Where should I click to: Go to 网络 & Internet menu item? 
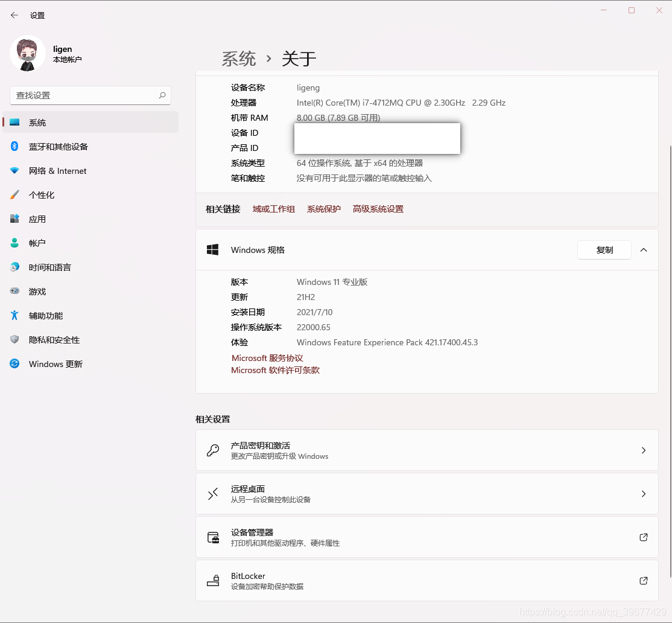[x=90, y=171]
